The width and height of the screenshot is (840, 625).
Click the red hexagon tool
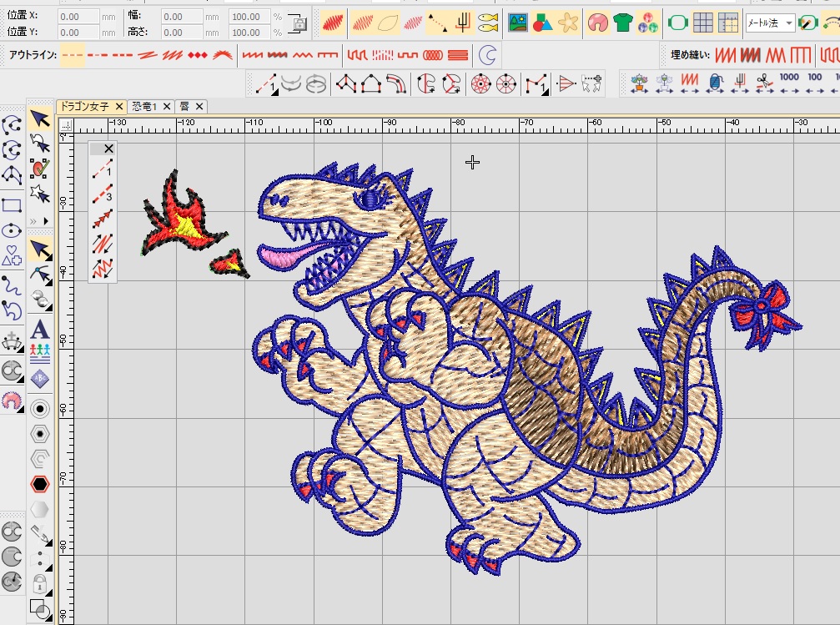pos(40,484)
